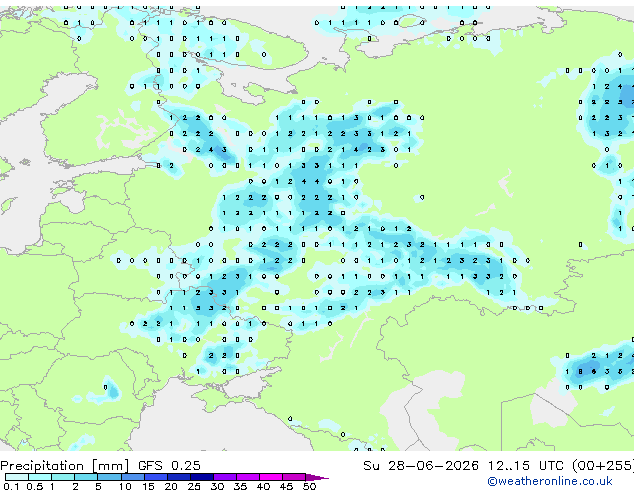The width and height of the screenshot is (634, 490).
Task: Click the '25' legend label
Action: pyautogui.click(x=194, y=486)
